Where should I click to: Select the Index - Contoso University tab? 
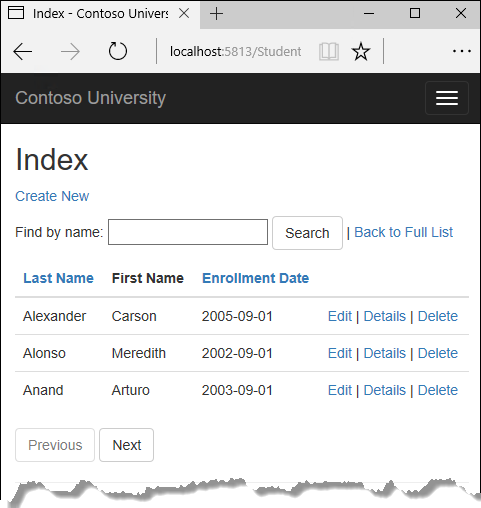[x=100, y=14]
